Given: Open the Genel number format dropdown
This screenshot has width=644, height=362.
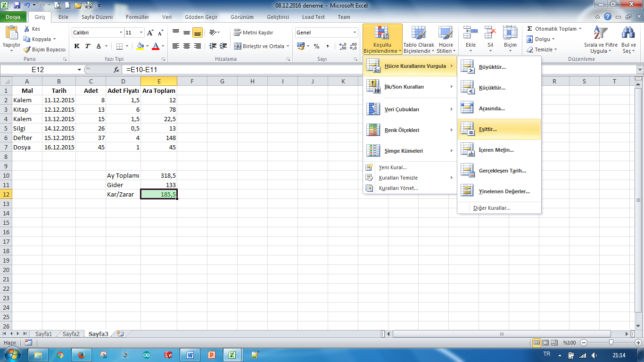Looking at the screenshot, I should 355,33.
